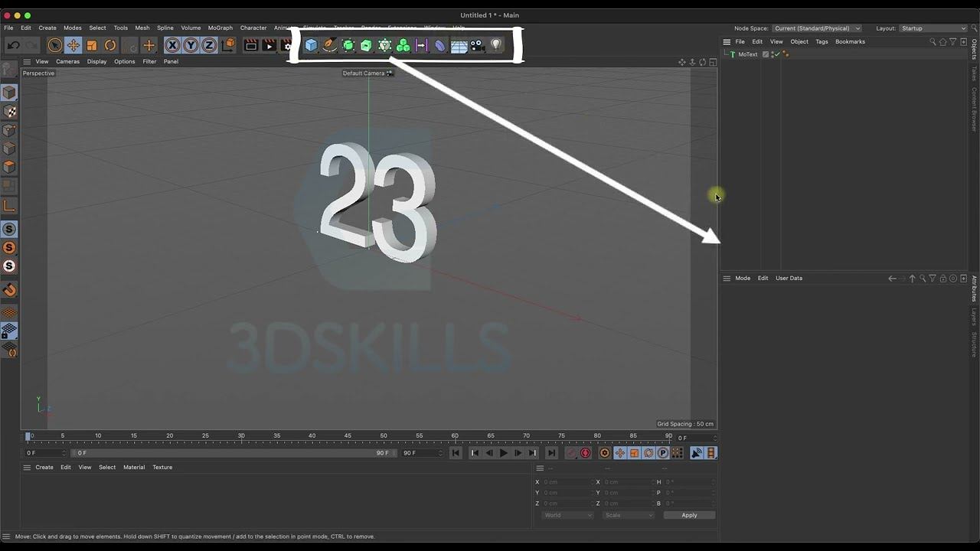Click the Apply button
980x551 pixels.
pos(689,515)
